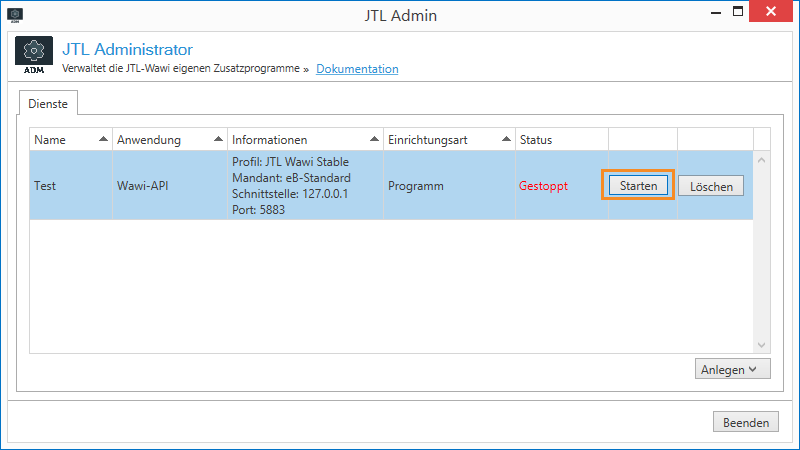Click the Status column header
The height and width of the screenshot is (450, 800).
pyautogui.click(x=560, y=140)
